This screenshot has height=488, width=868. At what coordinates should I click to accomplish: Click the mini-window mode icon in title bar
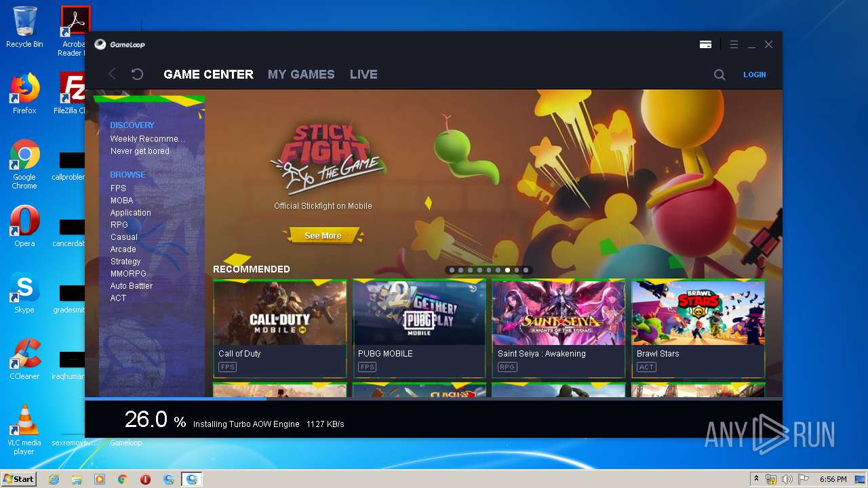pos(705,45)
